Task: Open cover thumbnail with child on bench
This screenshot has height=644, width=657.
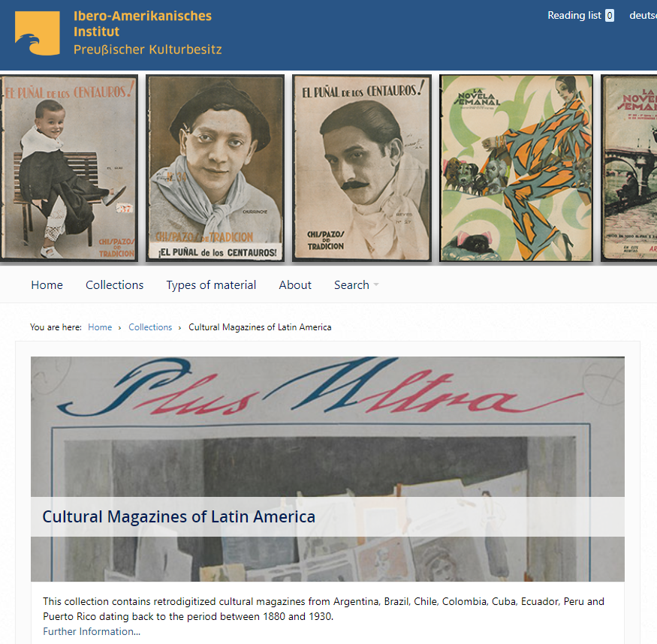Action: (x=69, y=168)
